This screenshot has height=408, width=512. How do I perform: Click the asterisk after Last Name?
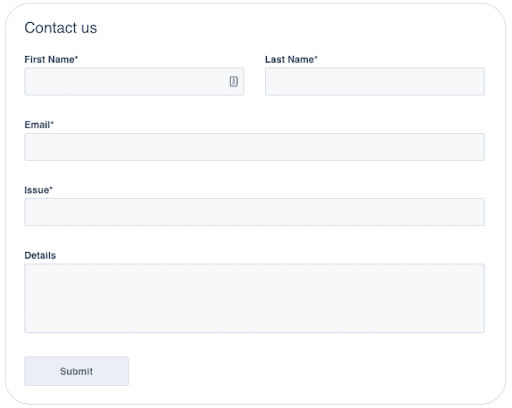316,58
